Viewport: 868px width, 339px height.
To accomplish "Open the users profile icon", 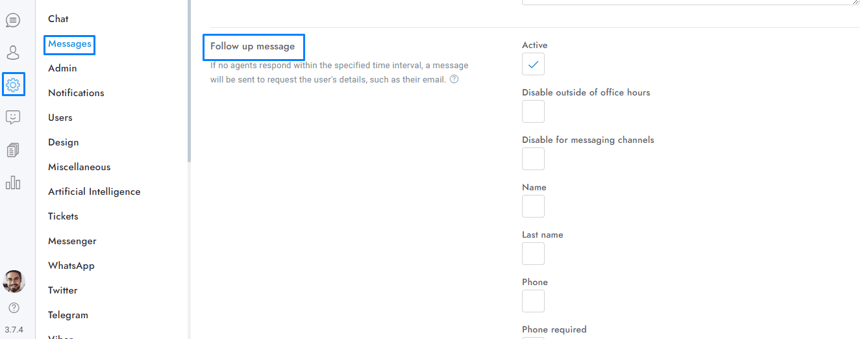I will (x=13, y=53).
